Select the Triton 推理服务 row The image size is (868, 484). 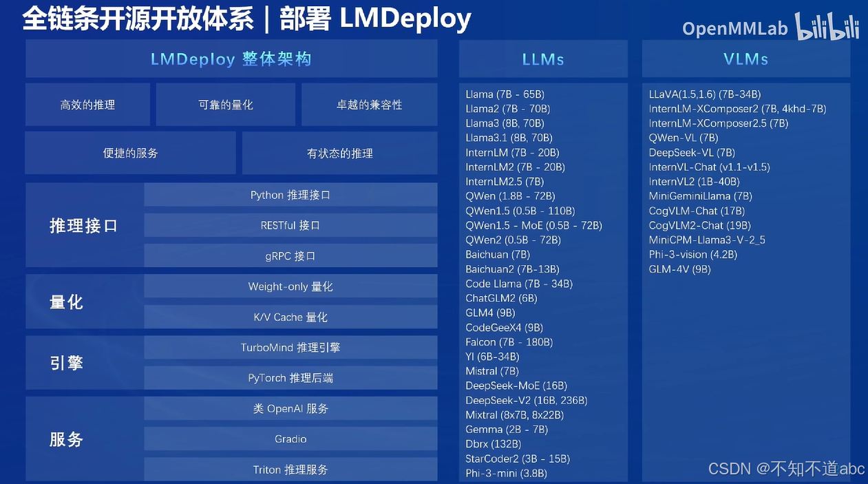tap(290, 470)
